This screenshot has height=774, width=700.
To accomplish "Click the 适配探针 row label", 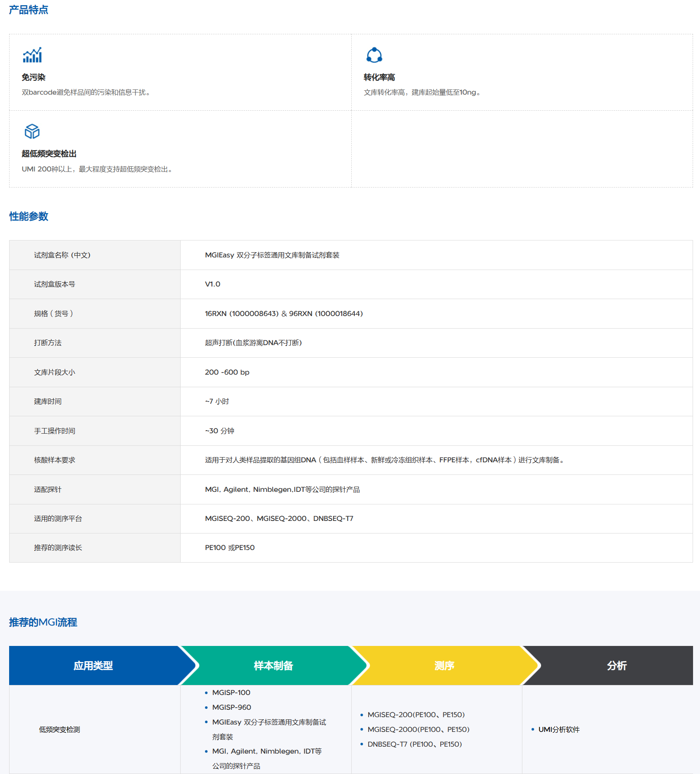I will point(48,489).
